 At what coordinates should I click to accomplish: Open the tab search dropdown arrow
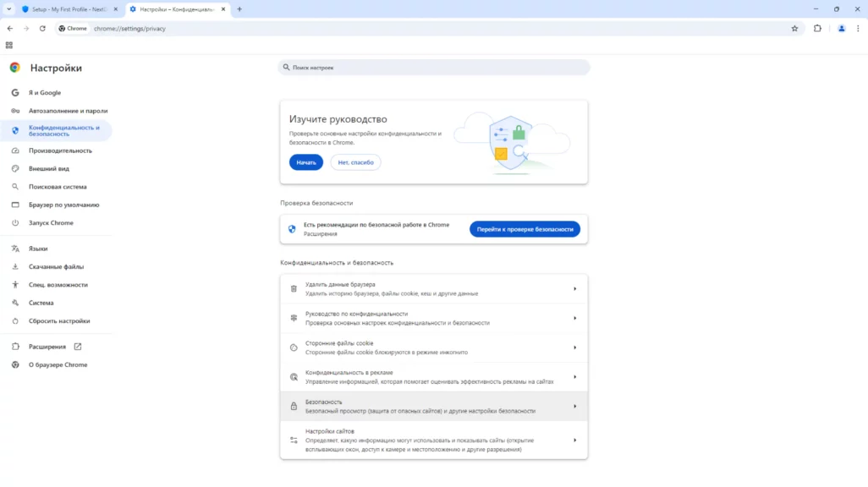click(8, 9)
